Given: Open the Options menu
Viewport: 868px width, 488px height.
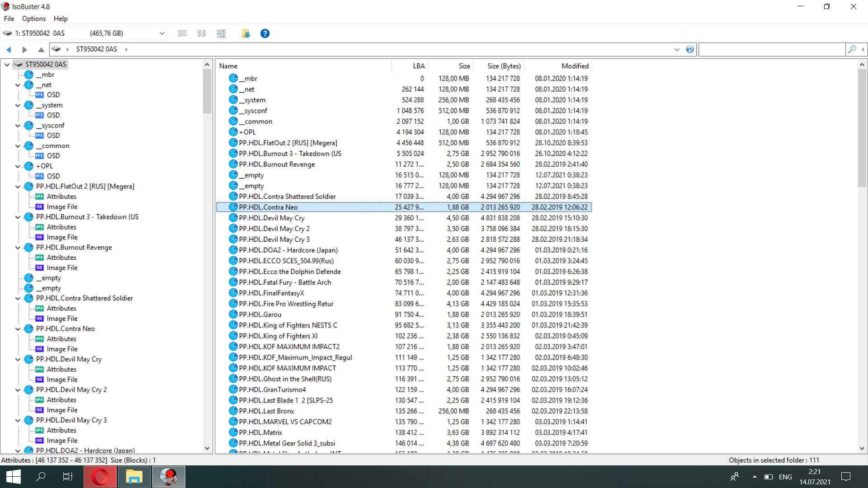Looking at the screenshot, I should coord(34,19).
